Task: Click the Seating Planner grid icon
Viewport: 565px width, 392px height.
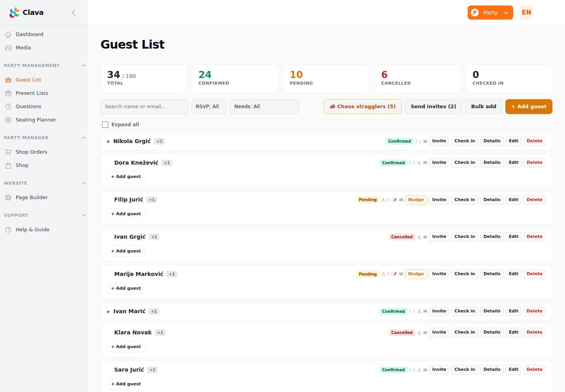Action: tap(8, 120)
